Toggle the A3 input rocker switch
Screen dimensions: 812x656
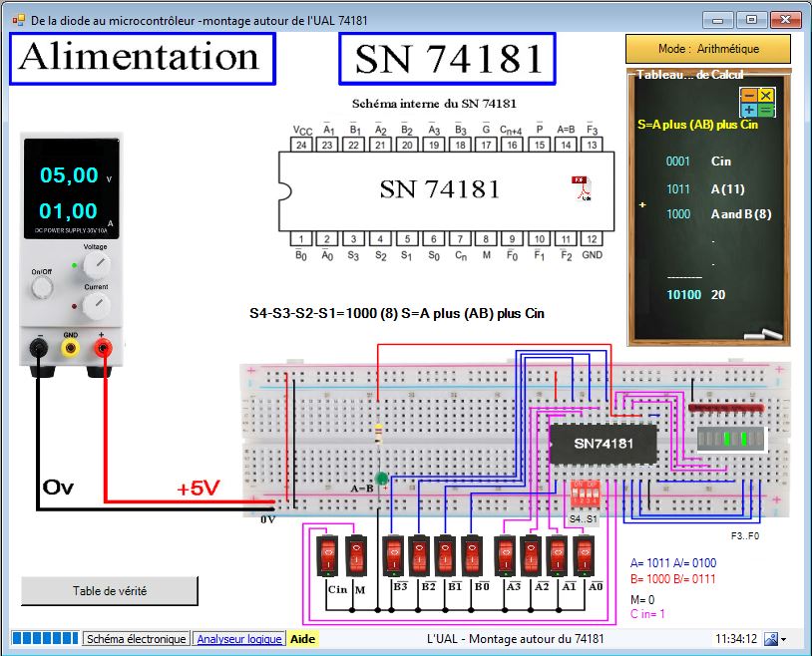(506, 556)
